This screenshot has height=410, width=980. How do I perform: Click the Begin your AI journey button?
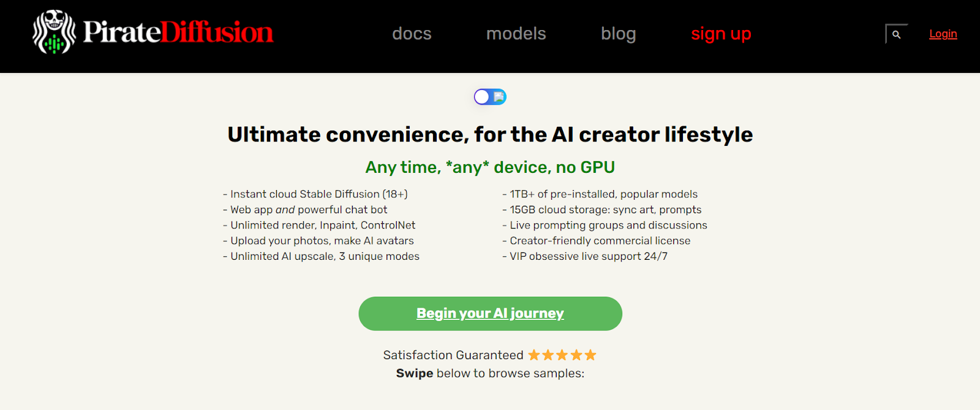[490, 314]
